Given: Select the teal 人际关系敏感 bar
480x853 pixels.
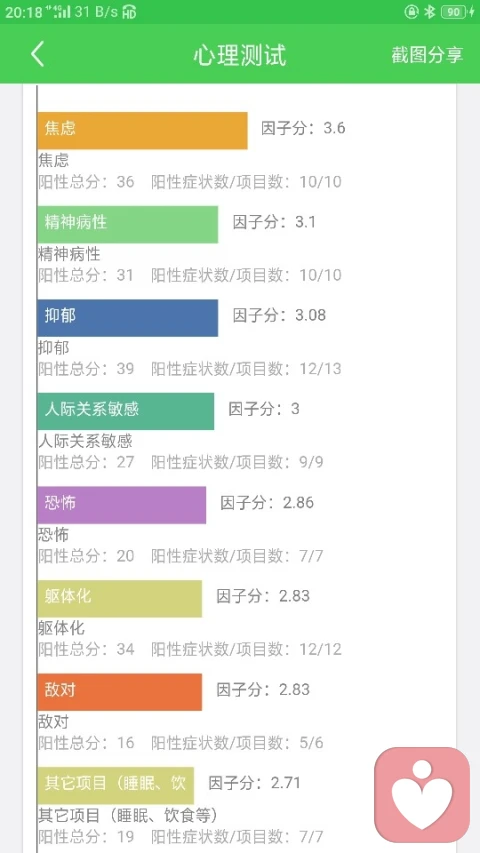Looking at the screenshot, I should [x=125, y=411].
